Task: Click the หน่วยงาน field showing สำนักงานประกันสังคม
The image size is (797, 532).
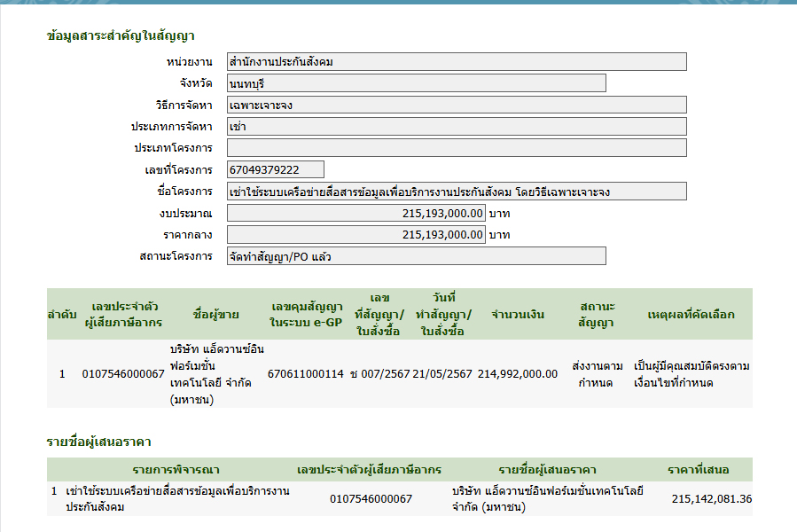Action: [x=456, y=62]
